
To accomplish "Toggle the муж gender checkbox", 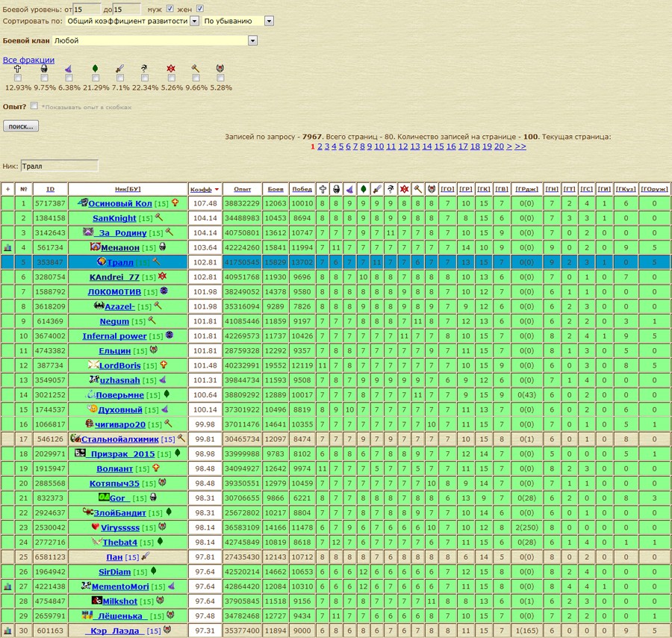I will tap(169, 8).
